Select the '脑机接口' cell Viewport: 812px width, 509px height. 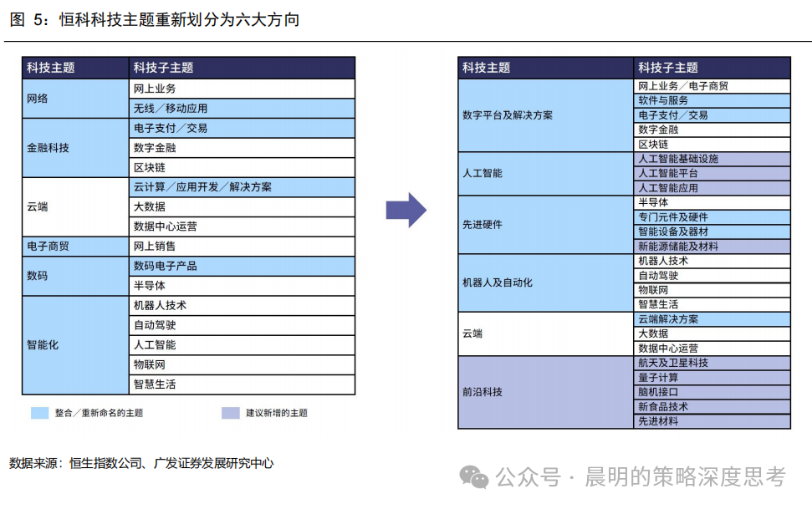click(x=712, y=392)
